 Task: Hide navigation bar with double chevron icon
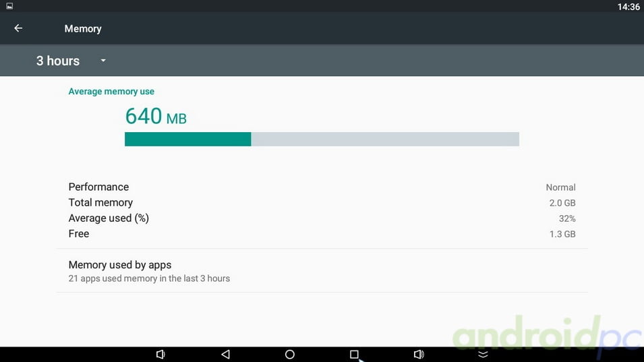click(483, 354)
